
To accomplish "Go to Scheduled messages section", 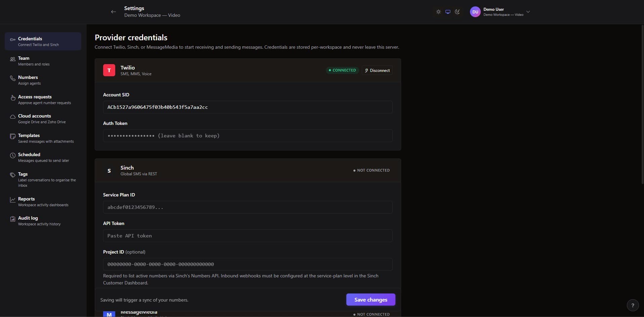I will point(43,157).
